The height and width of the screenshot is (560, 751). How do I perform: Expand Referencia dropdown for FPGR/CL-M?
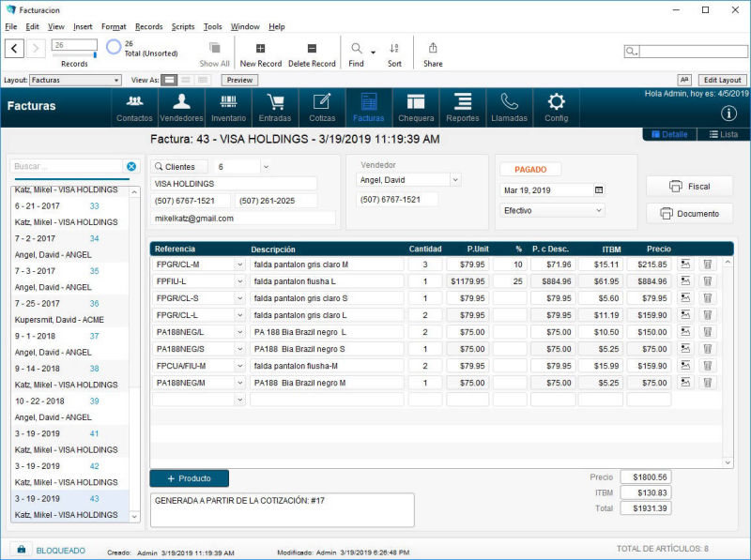click(x=240, y=265)
